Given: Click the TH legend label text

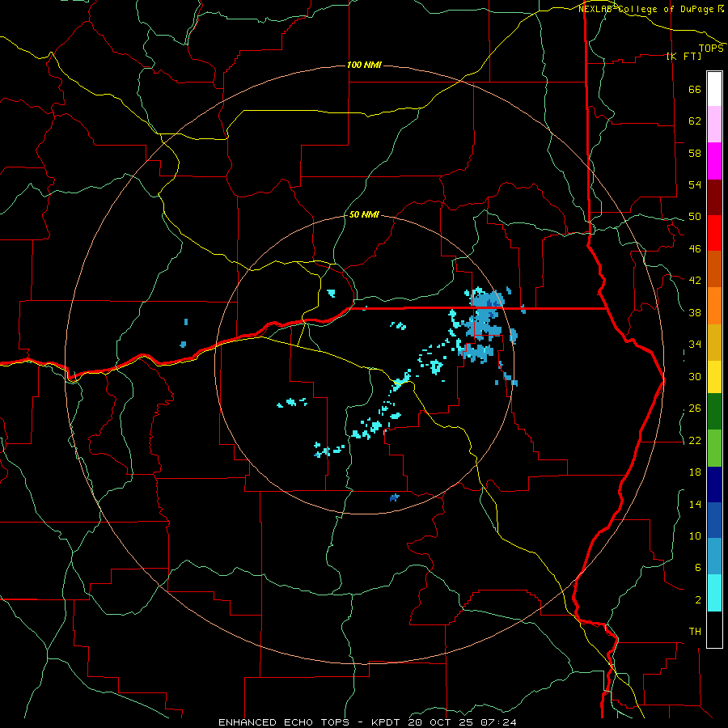Looking at the screenshot, I should [695, 631].
